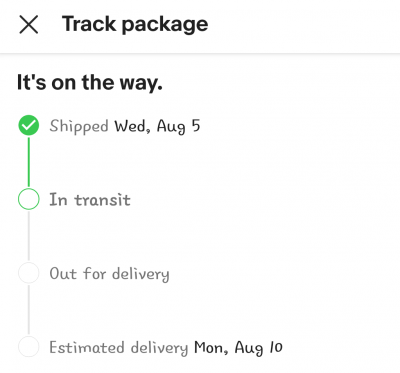Image resolution: width=400 pixels, height=373 pixels.
Task: Click the word "delivery" in Out for delivery
Action: point(141,274)
